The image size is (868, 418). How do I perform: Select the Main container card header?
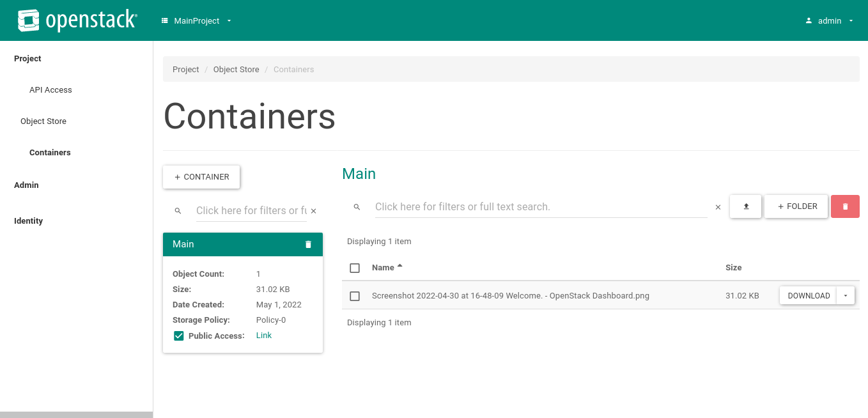coord(243,244)
